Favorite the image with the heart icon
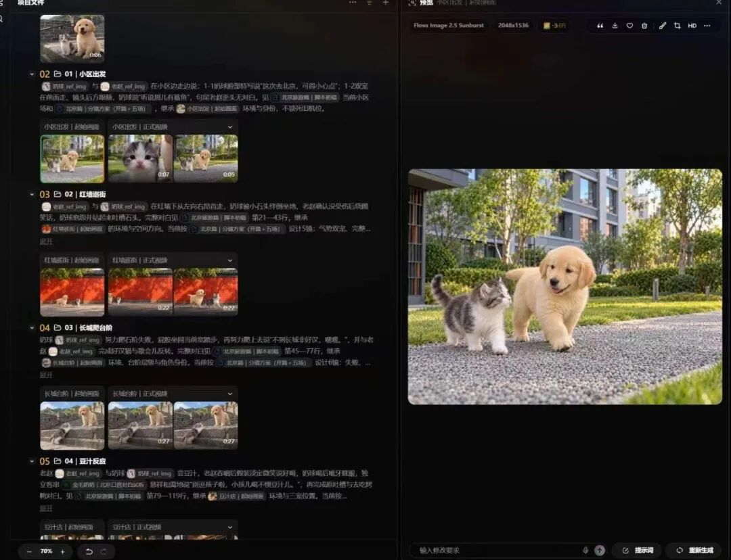 (x=630, y=26)
